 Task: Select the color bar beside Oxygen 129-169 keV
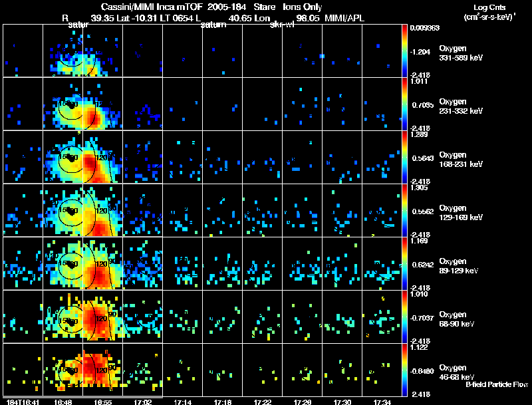tap(404, 210)
